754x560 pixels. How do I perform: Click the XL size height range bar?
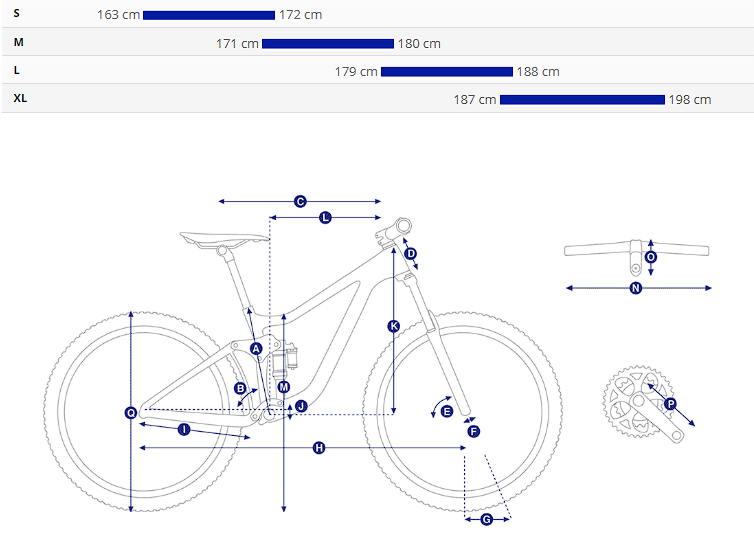pyautogui.click(x=582, y=99)
